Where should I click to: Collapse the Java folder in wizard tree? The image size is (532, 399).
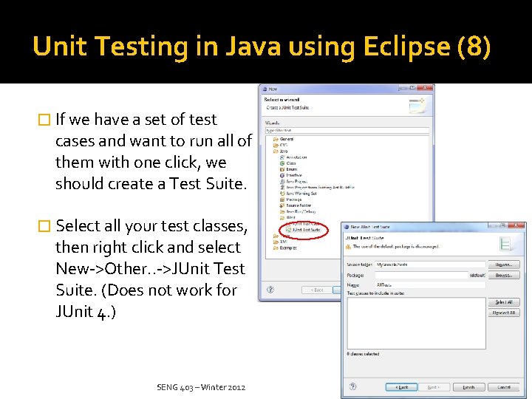276,151
